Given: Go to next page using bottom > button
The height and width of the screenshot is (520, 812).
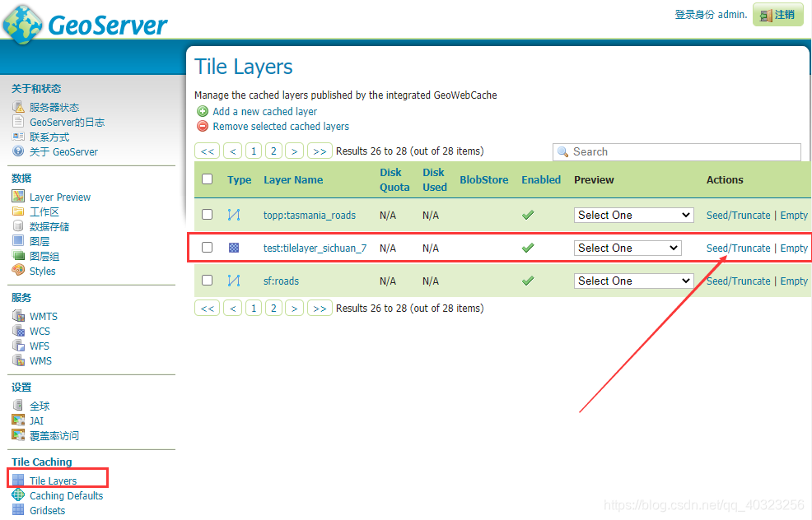Looking at the screenshot, I should tap(294, 308).
